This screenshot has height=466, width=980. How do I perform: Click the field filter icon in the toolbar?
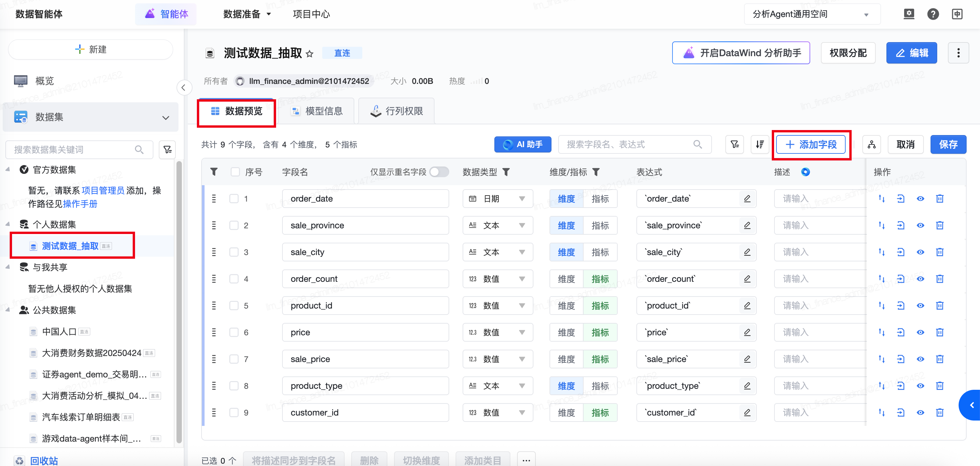735,144
